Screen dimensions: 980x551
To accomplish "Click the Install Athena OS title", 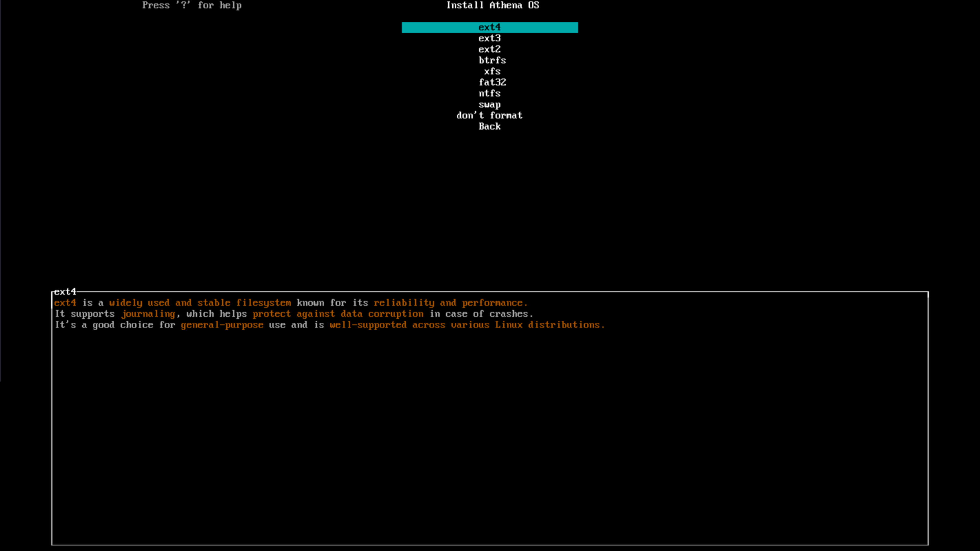I will tap(492, 5).
